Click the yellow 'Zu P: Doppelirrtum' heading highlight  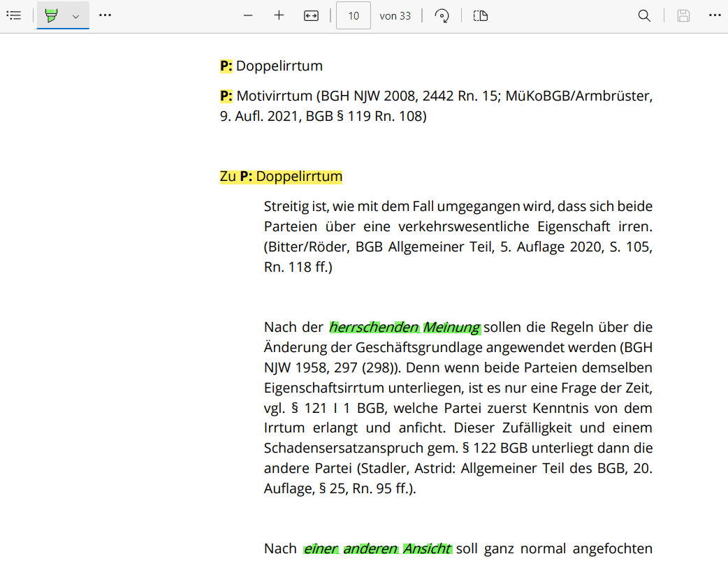tap(281, 176)
